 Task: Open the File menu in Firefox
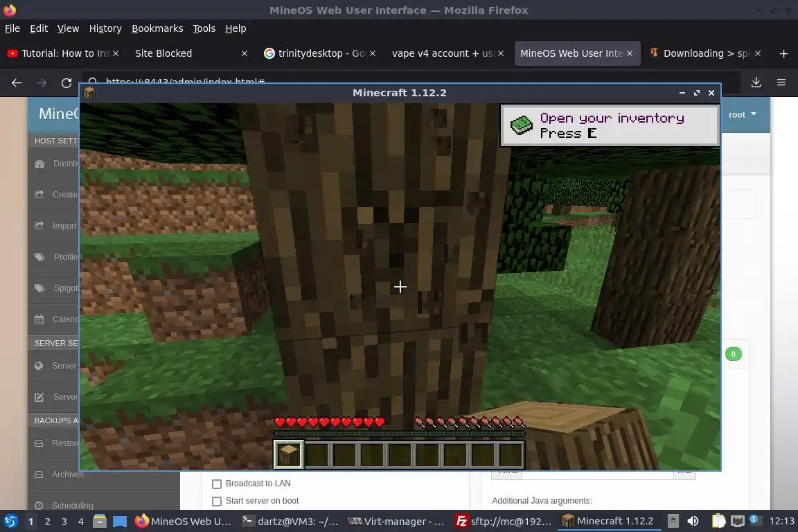pos(12,28)
